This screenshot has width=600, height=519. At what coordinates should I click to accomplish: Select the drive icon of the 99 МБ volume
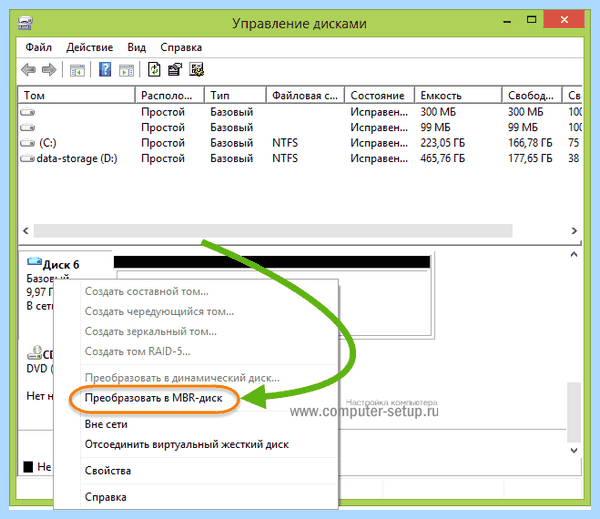coord(28,127)
